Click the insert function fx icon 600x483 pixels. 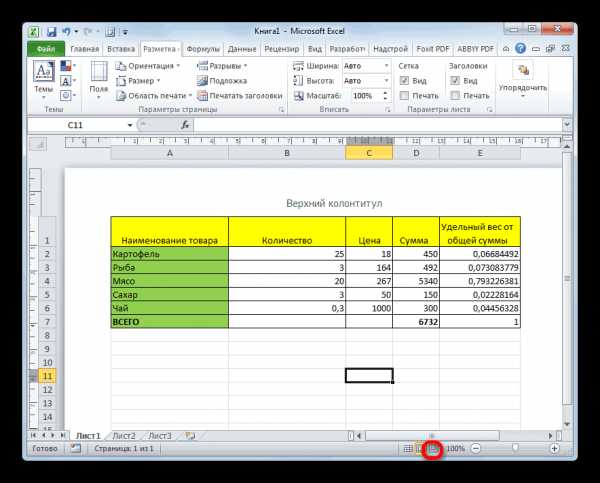[x=185, y=125]
